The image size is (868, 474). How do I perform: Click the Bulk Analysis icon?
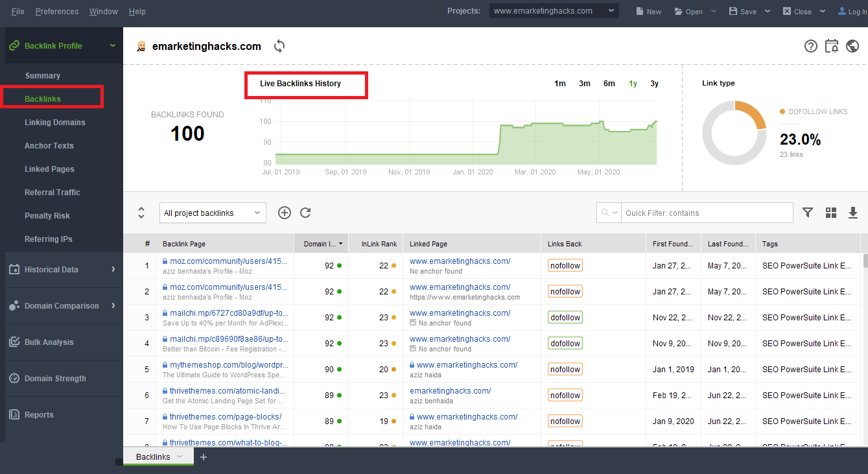[x=14, y=342]
